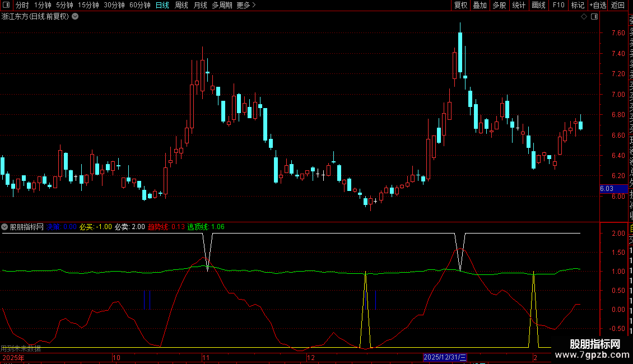
Task: Select the 1分钟 period
Action: 43,5
